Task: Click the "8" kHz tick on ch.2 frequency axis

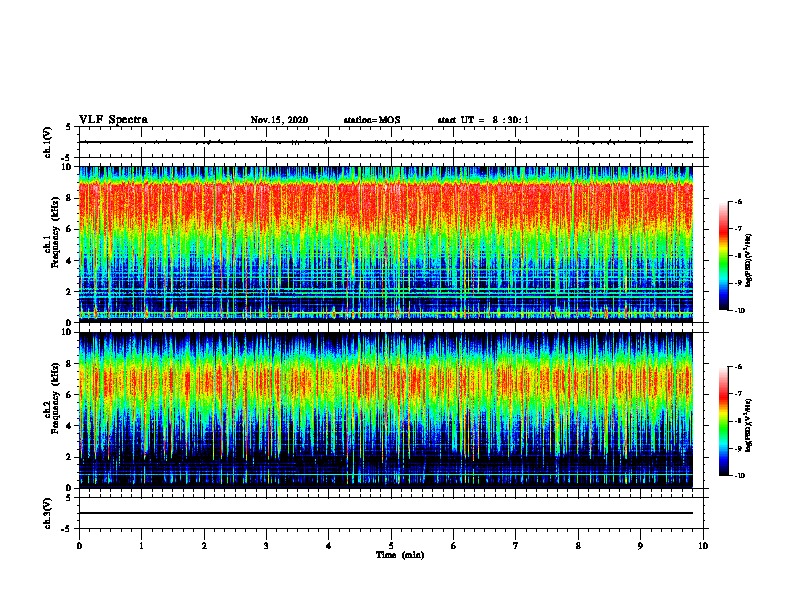Action: [70, 364]
